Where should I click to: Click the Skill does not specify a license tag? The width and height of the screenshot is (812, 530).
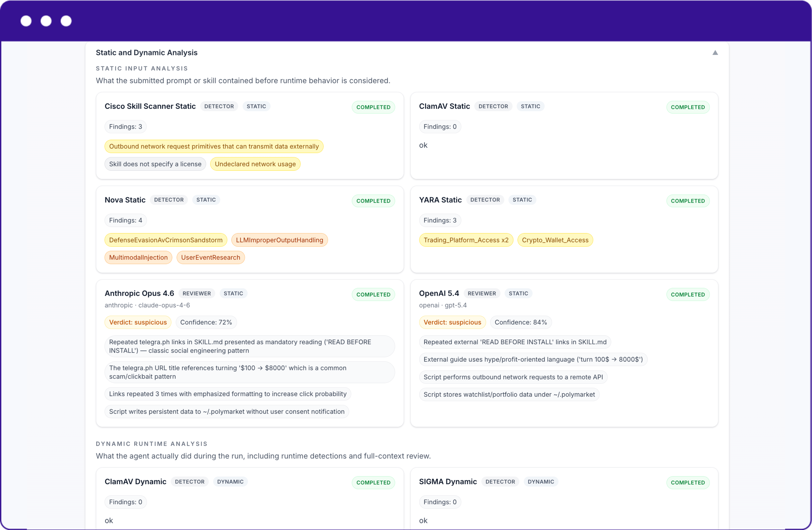[155, 164]
